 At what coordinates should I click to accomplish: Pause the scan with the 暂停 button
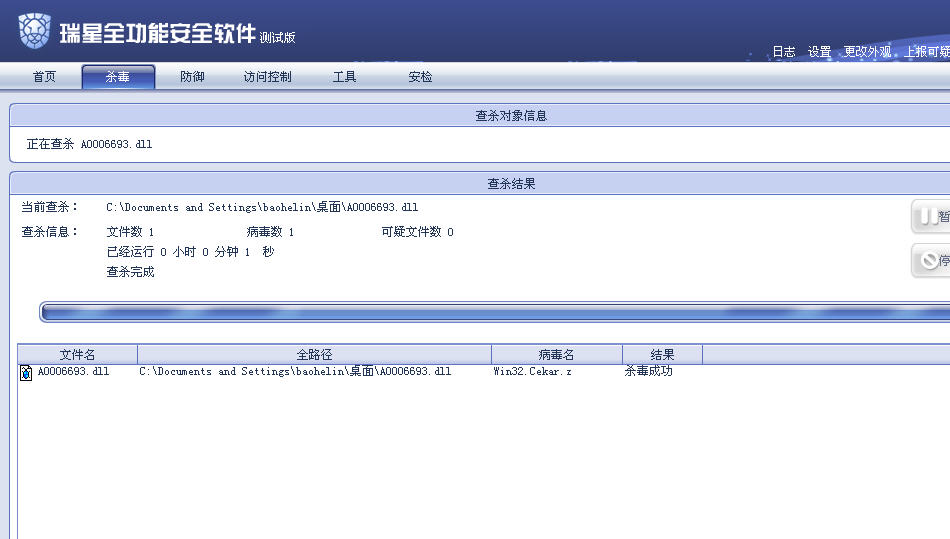(931, 216)
